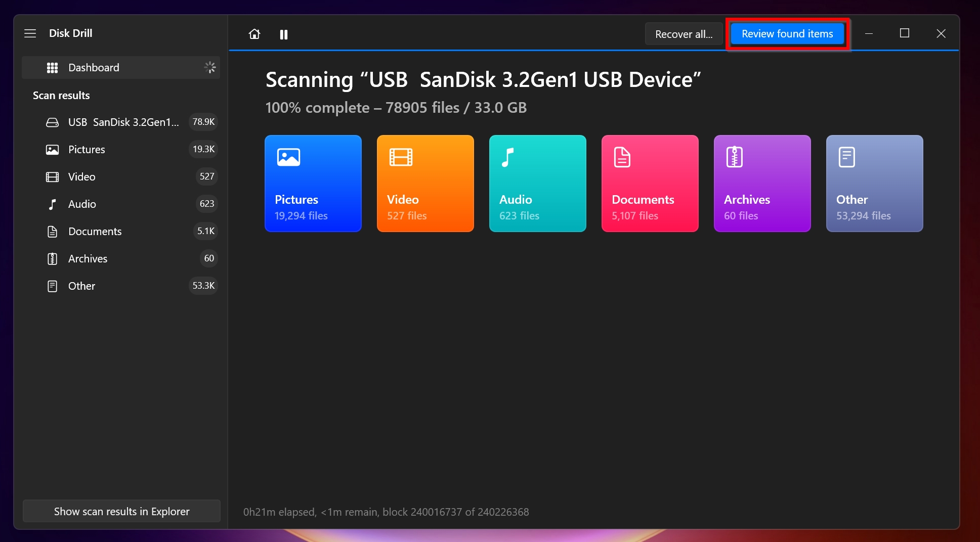The height and width of the screenshot is (542, 980).
Task: Maximize the Disk Drill window
Action: coord(905,33)
